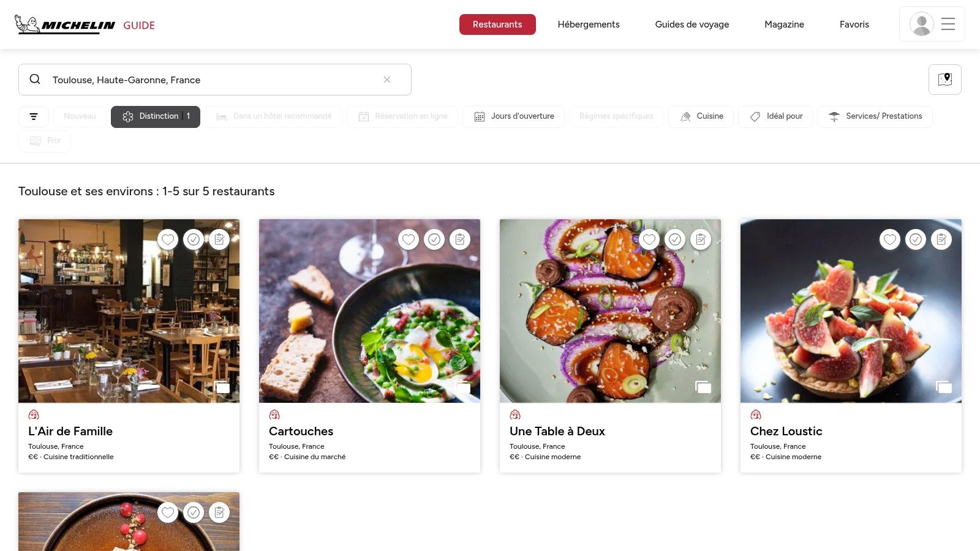Image resolution: width=980 pixels, height=551 pixels.
Task: Expand the Jours d'ouverture filter
Action: 513,116
